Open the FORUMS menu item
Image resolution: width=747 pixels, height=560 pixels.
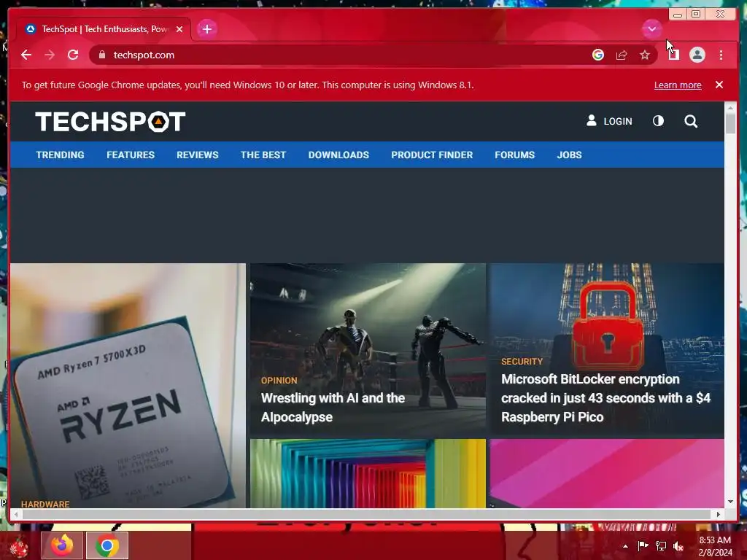[514, 155]
